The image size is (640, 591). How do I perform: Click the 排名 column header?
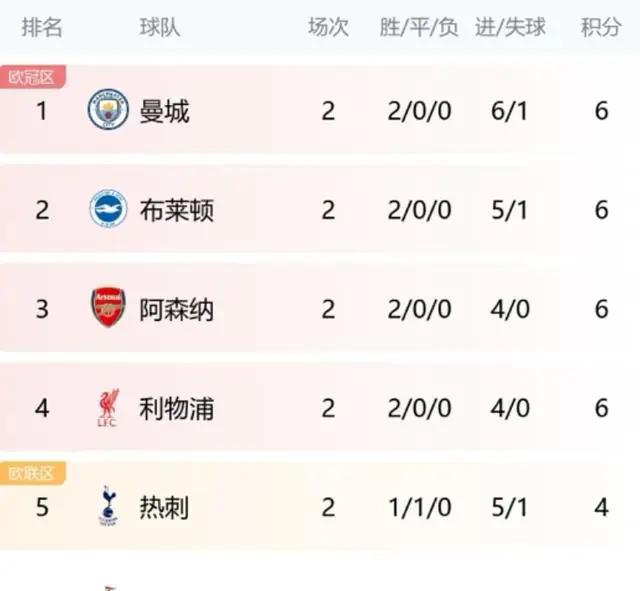tap(42, 27)
